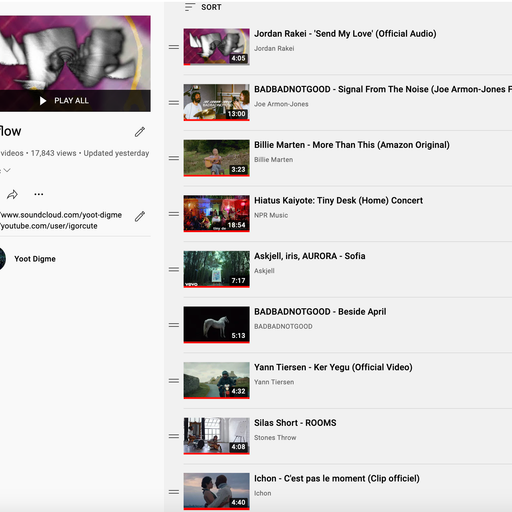Open the Ichon C'est pas le moment thumbnail
The width and height of the screenshot is (512, 512).
(x=216, y=491)
